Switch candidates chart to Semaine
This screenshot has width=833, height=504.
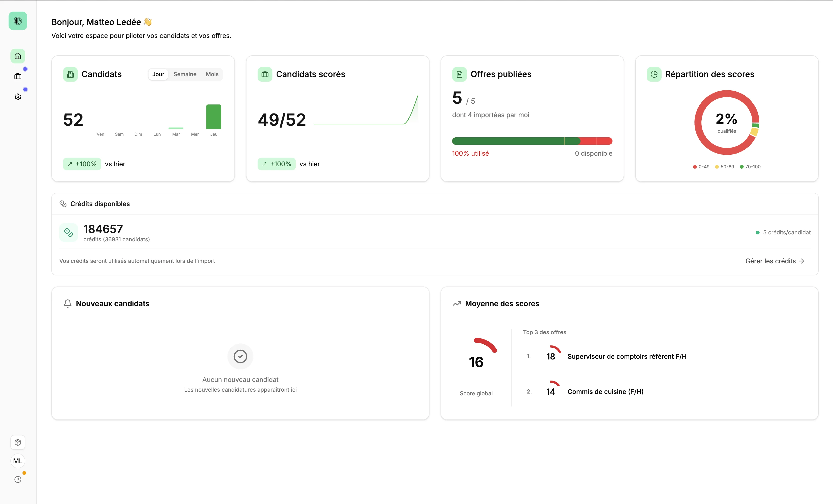pos(185,74)
